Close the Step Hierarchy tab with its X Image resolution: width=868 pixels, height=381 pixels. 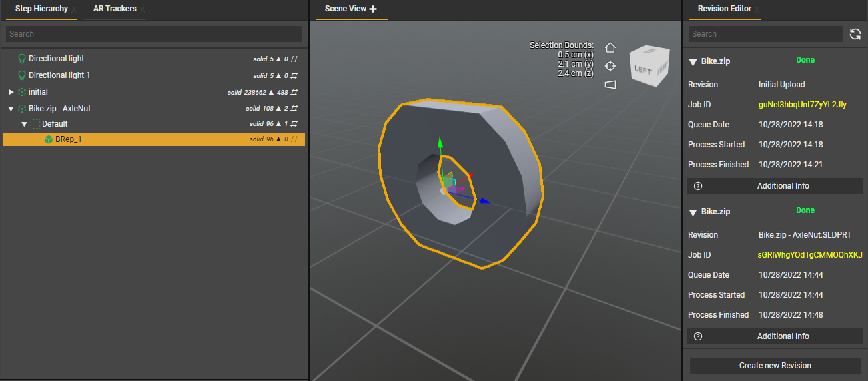tap(74, 10)
